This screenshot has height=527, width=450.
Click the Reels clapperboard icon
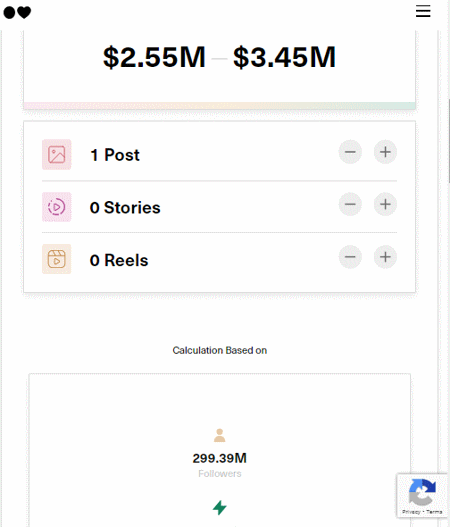point(56,259)
